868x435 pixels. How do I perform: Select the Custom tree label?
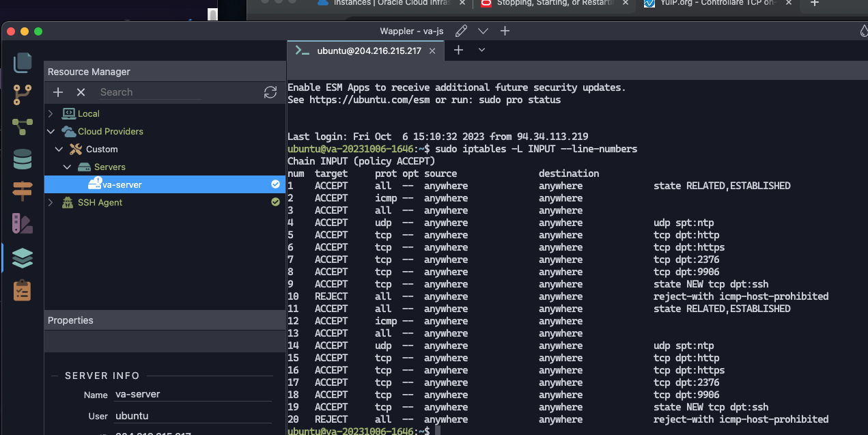tap(102, 149)
